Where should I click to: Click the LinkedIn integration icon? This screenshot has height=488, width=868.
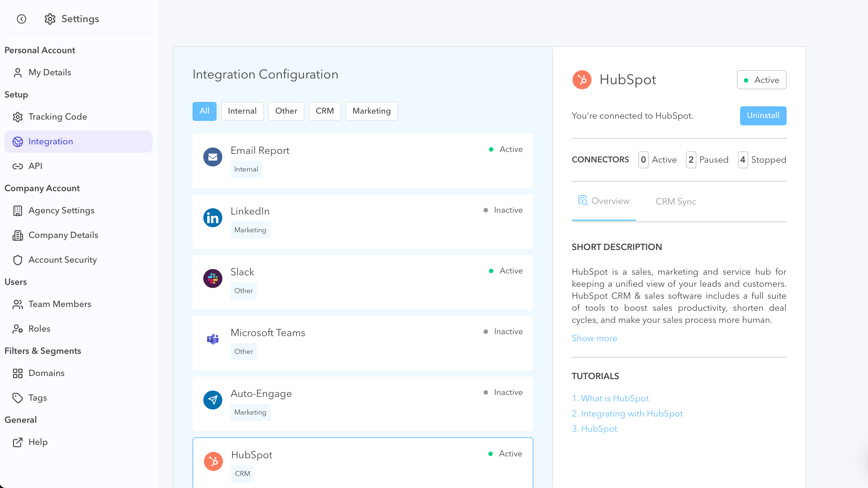click(x=212, y=217)
